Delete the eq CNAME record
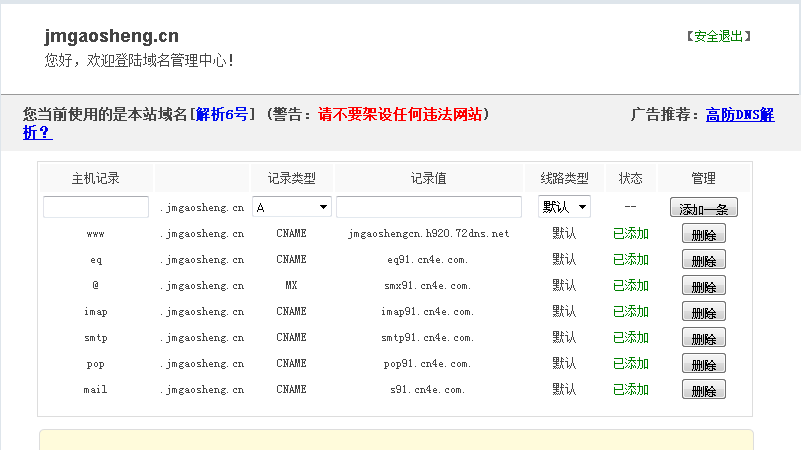 coord(703,260)
